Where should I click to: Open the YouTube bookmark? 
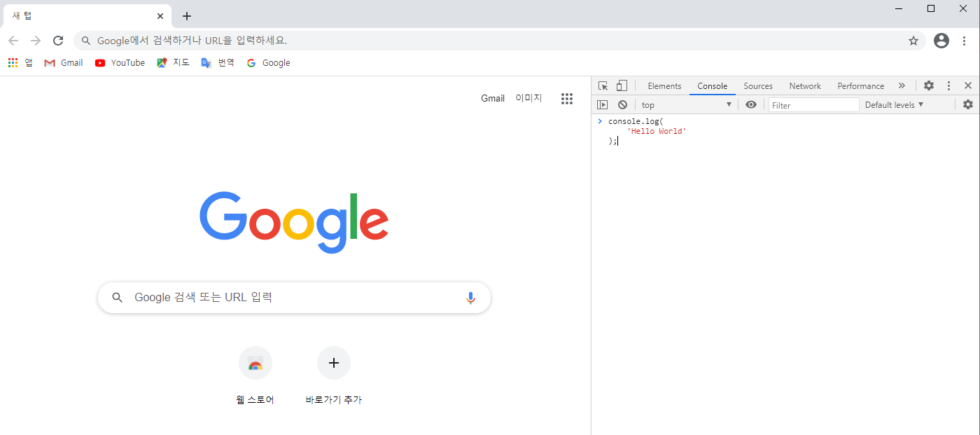click(x=120, y=63)
